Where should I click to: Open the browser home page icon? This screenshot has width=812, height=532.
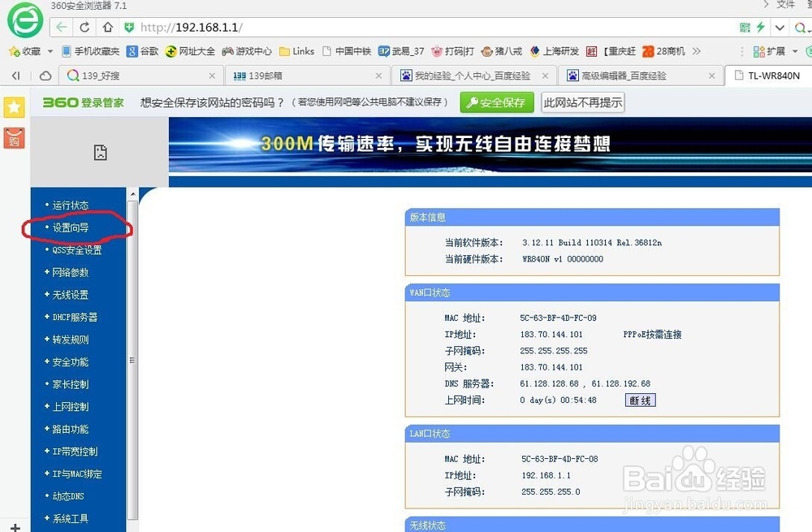point(107,27)
